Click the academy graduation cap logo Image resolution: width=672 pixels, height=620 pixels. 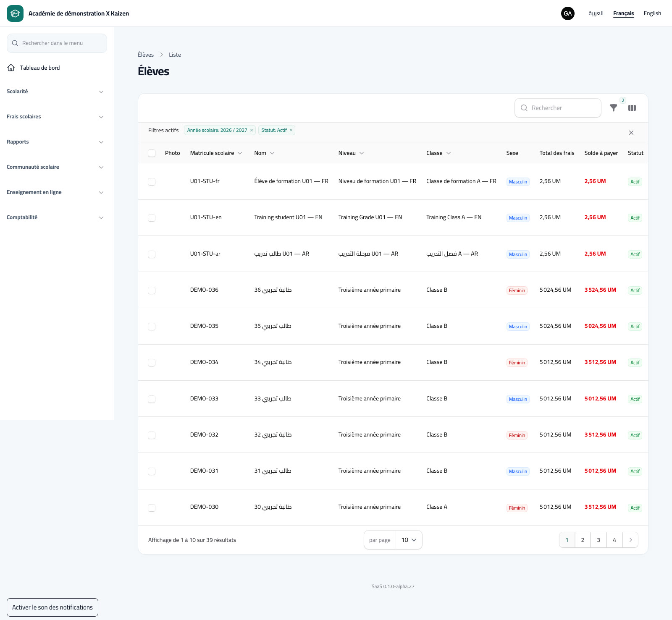(15, 13)
